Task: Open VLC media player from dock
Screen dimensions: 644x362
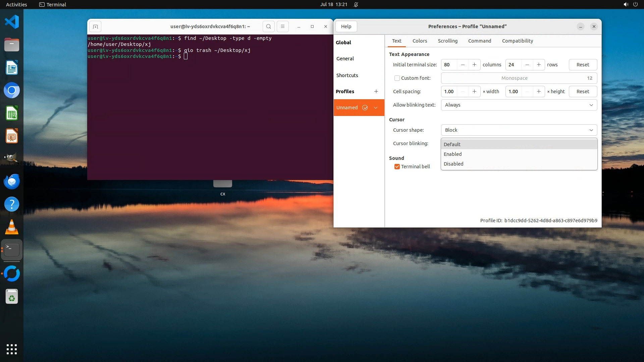Action: (x=12, y=227)
